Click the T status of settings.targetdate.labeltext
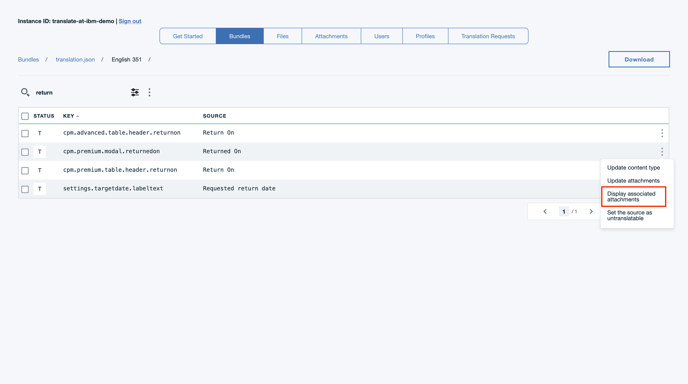The image size is (688, 384). pos(39,189)
